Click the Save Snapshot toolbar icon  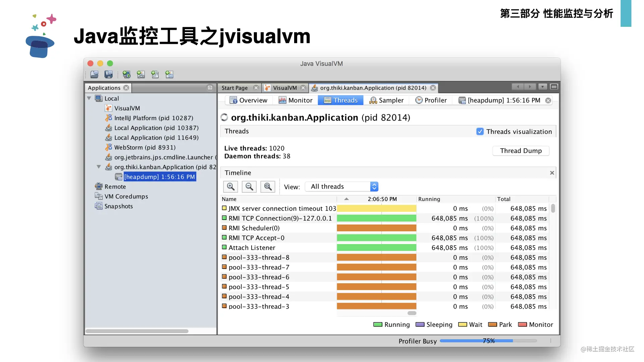coord(108,74)
